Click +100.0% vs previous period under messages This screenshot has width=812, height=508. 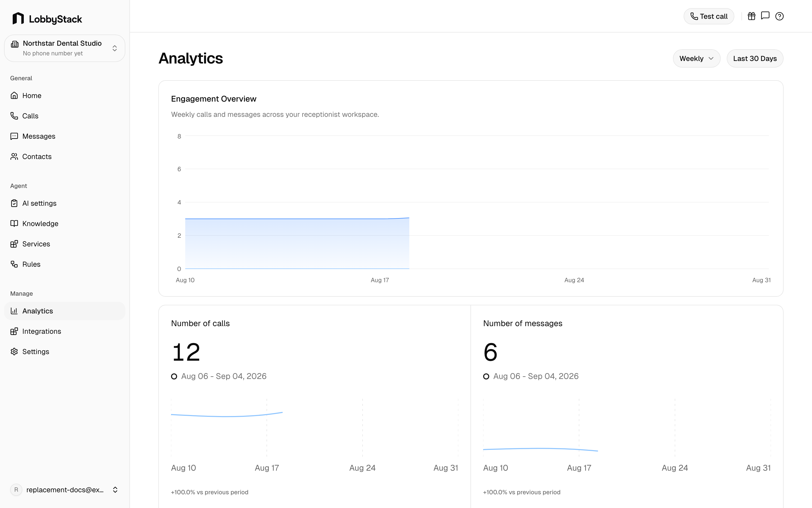[522, 492]
